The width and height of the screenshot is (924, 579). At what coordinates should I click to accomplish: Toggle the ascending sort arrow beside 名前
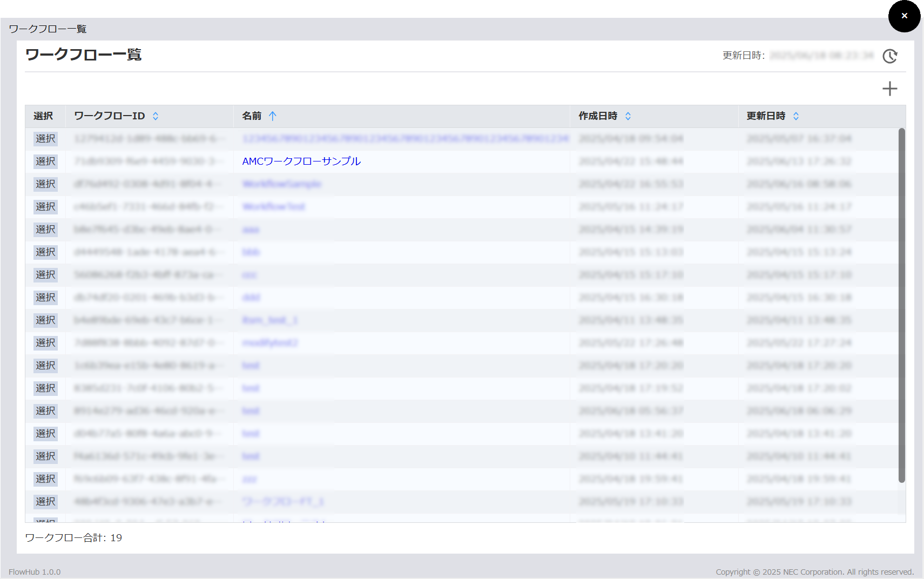coord(273,116)
